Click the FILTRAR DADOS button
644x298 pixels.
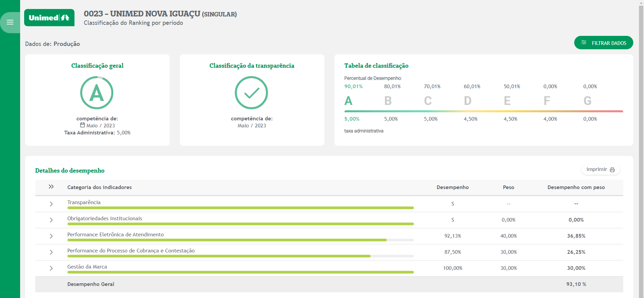(x=603, y=43)
